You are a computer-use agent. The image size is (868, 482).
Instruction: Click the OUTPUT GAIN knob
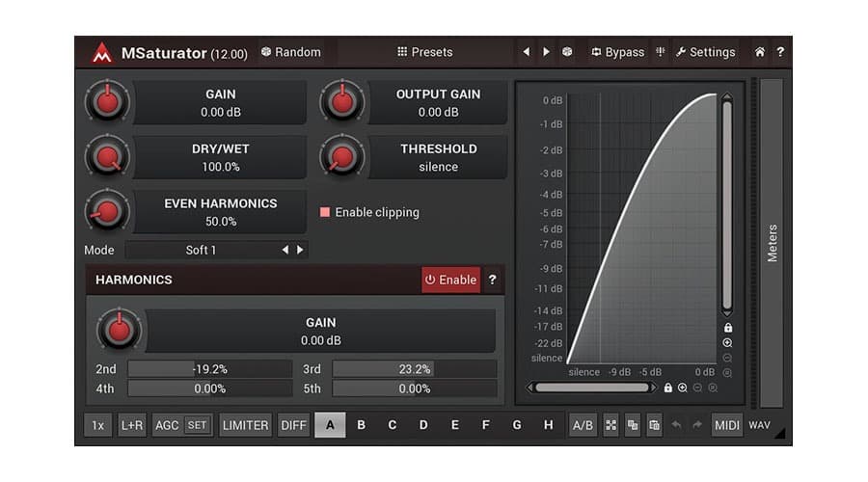coord(342,101)
